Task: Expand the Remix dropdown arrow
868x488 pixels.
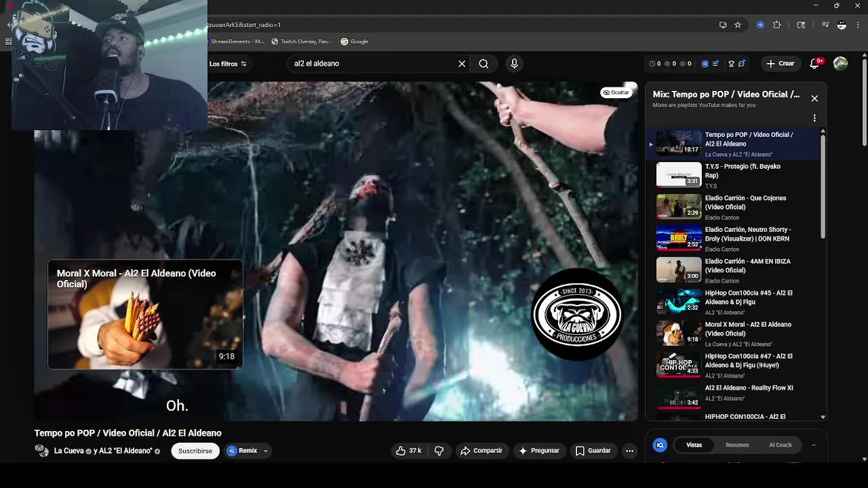Action: 265,451
